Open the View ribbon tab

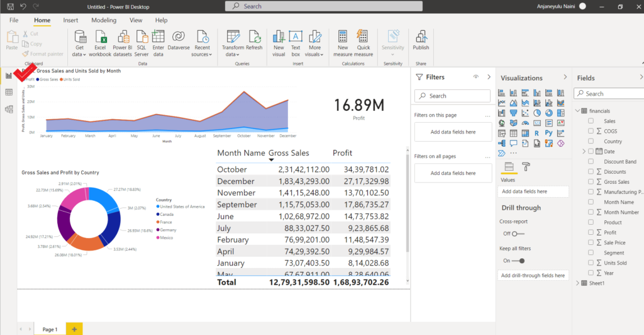coord(136,20)
